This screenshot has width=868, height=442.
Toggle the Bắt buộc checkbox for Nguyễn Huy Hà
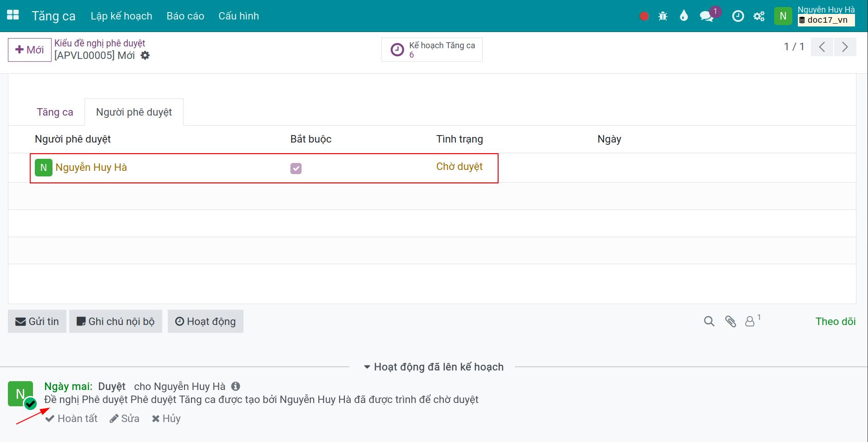[296, 168]
